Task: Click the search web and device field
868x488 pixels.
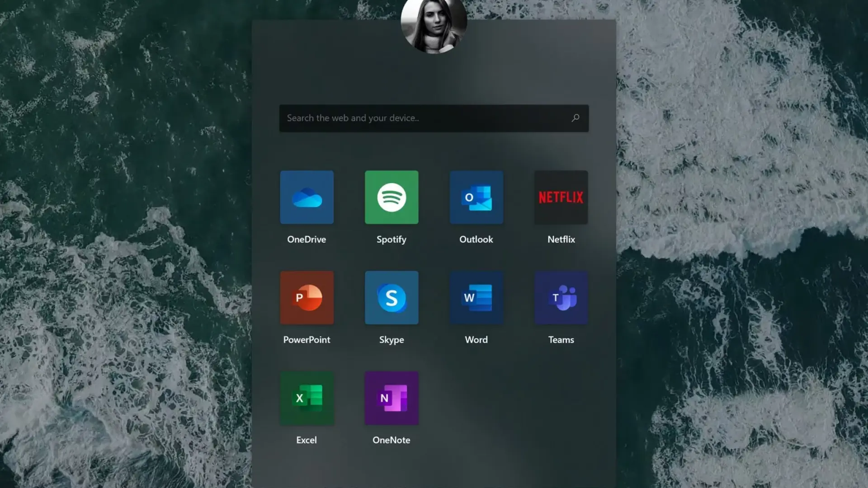Action: point(425,118)
